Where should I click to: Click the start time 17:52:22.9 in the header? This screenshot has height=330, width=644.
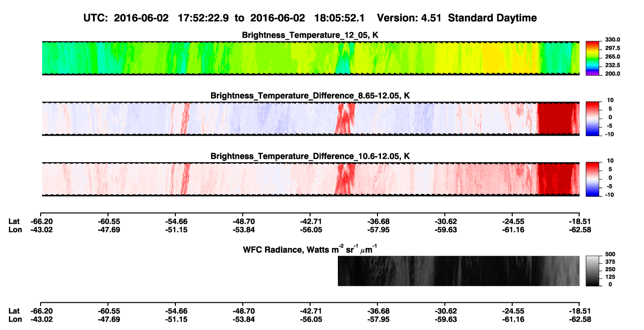pos(204,18)
